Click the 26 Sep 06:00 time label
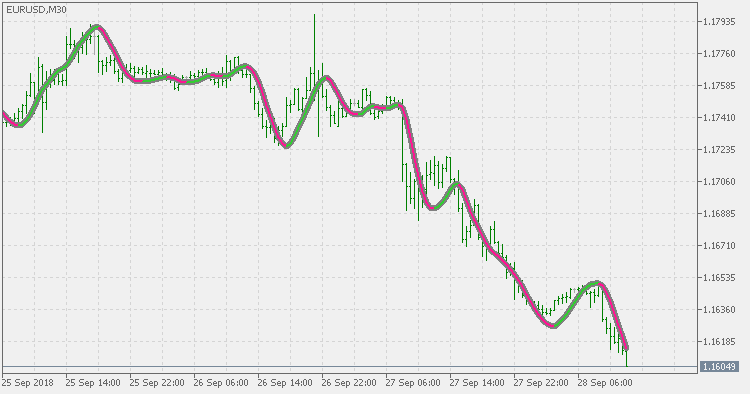 [x=221, y=383]
